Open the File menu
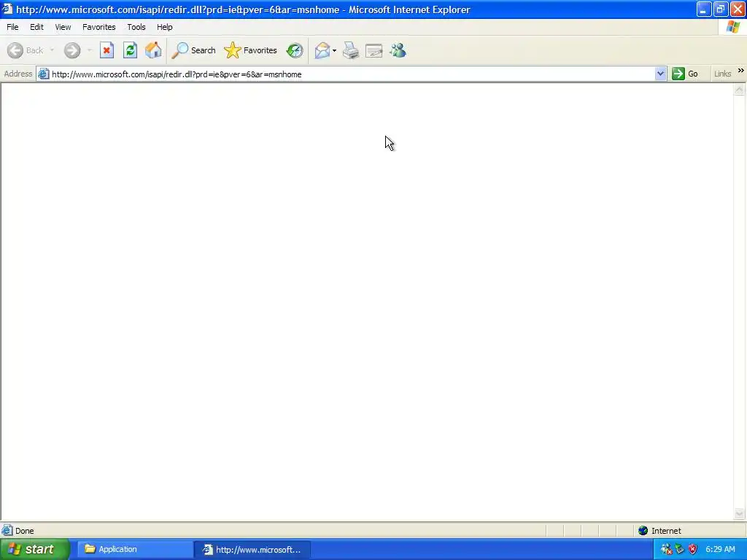Screen dimensions: 747x560 [x=12, y=27]
